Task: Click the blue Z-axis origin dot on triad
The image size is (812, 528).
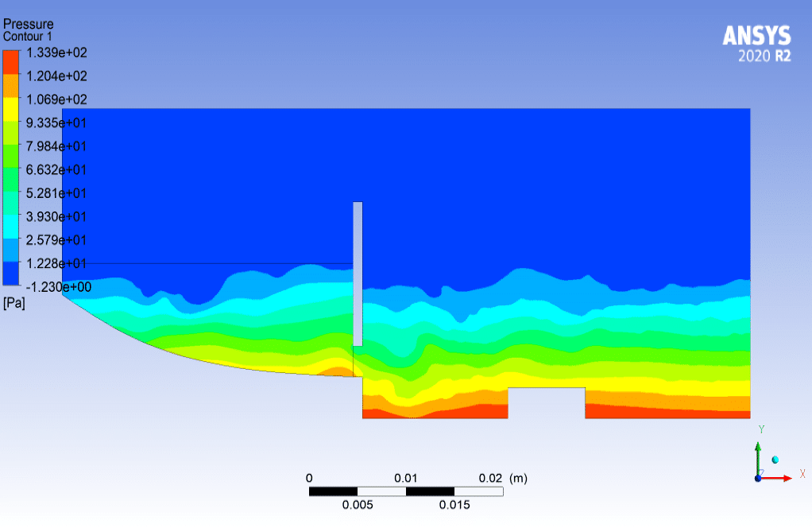Action: point(758,478)
